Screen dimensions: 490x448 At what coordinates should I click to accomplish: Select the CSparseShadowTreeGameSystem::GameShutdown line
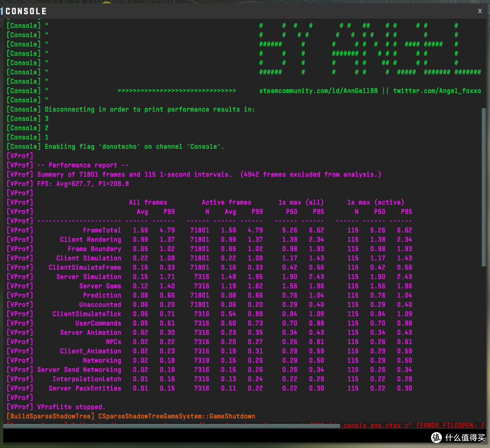point(176,416)
